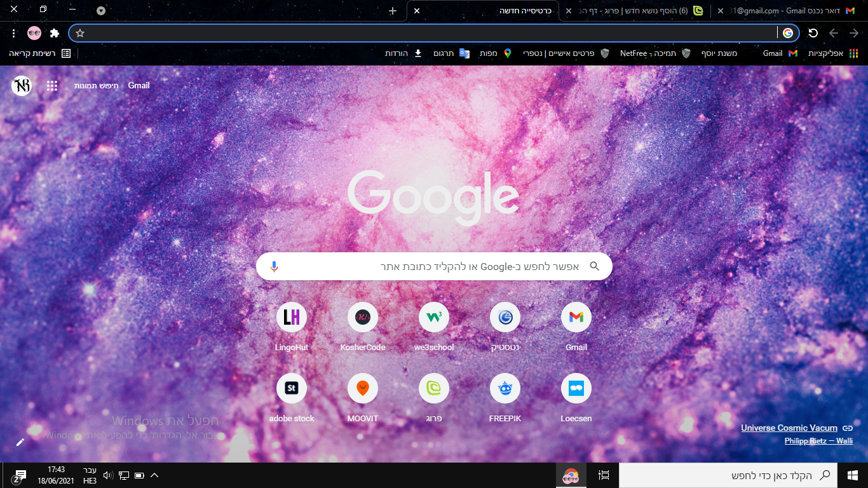Click the Google icon in the address bar
The height and width of the screenshot is (488, 868).
[x=788, y=33]
